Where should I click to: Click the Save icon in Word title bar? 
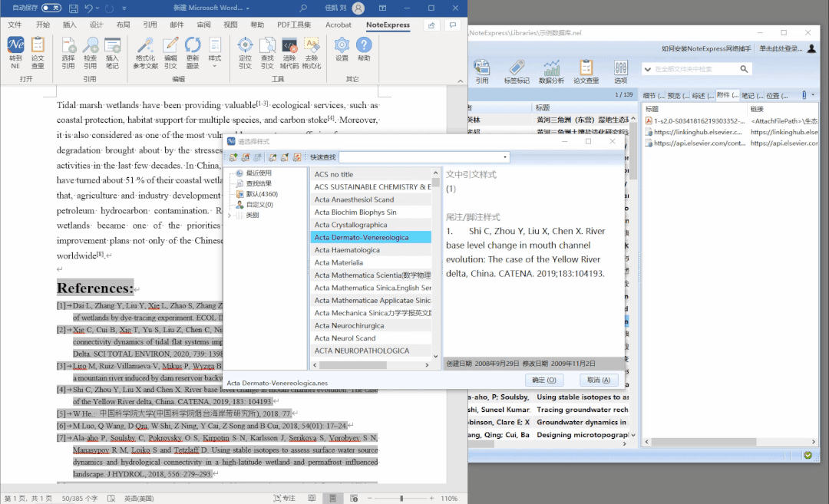click(x=74, y=8)
